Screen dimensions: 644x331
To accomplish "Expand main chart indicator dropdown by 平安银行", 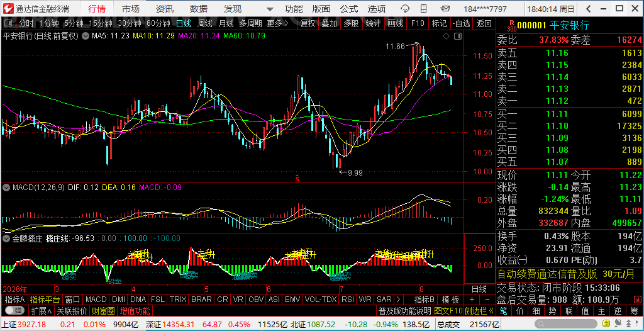I will click(x=85, y=36).
